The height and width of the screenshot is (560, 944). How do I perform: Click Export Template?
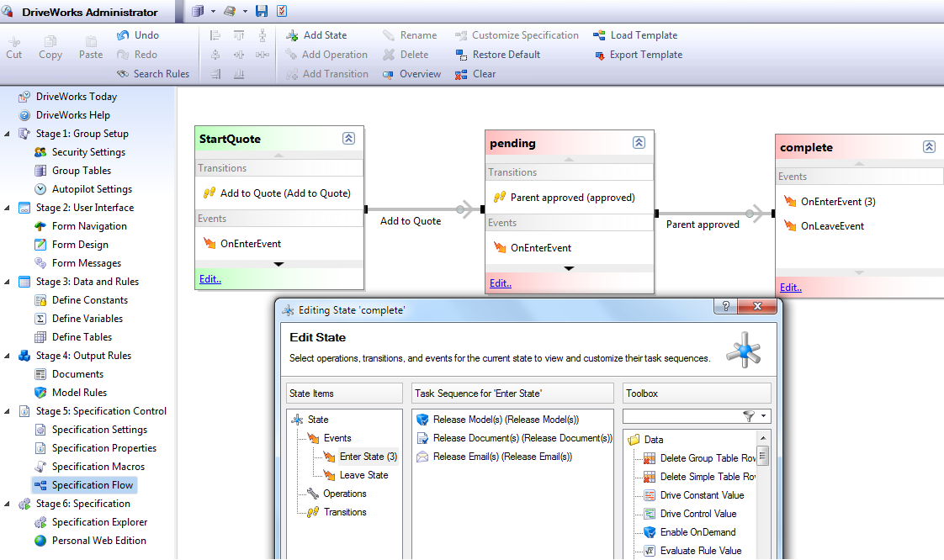point(638,55)
